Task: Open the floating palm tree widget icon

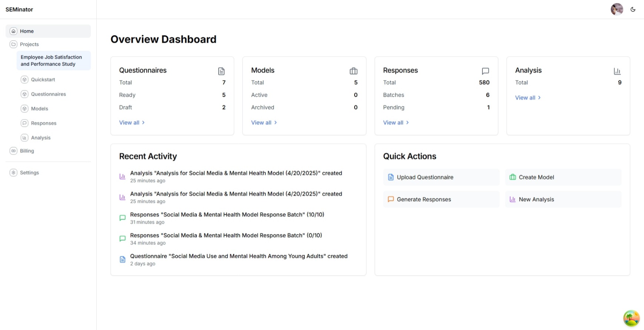Action: [631, 318]
